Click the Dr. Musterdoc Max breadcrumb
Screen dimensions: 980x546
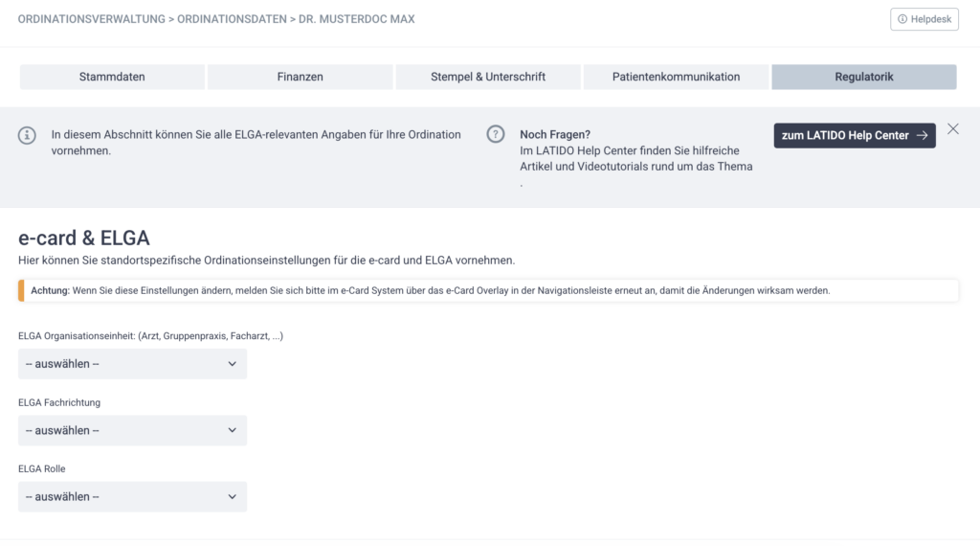coord(356,19)
